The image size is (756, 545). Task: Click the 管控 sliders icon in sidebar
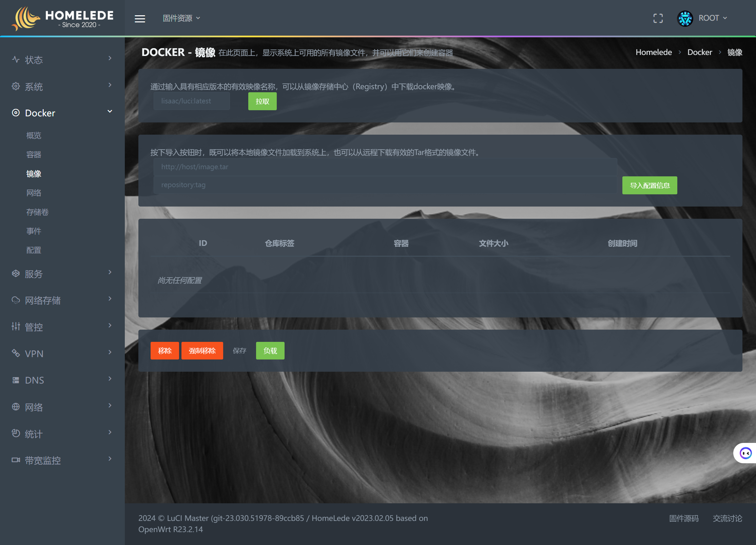[16, 327]
